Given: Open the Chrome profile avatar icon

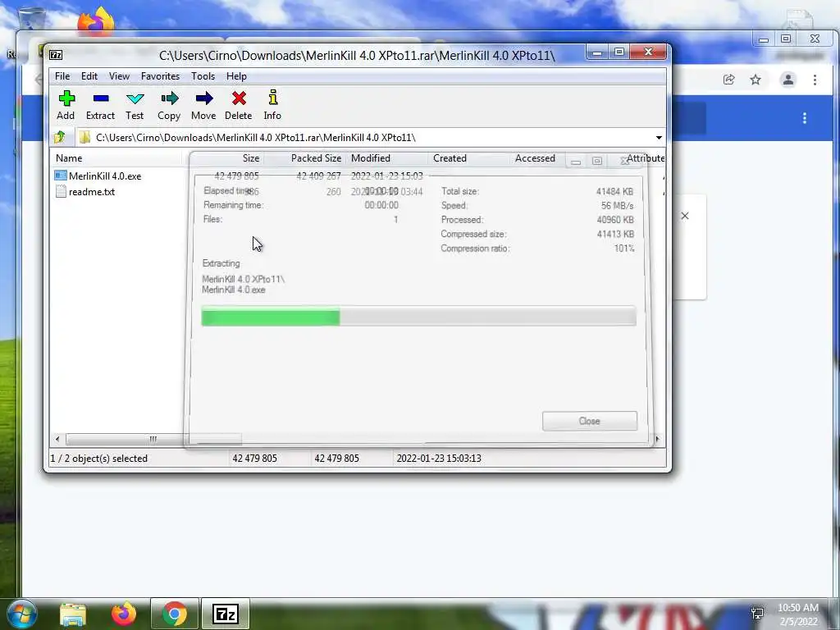Looking at the screenshot, I should (788, 80).
